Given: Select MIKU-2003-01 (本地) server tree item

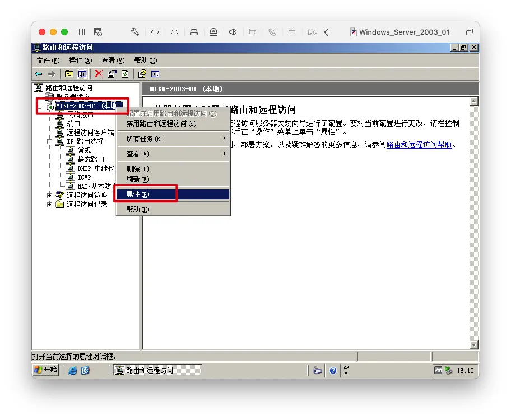Looking at the screenshot, I should pos(89,106).
